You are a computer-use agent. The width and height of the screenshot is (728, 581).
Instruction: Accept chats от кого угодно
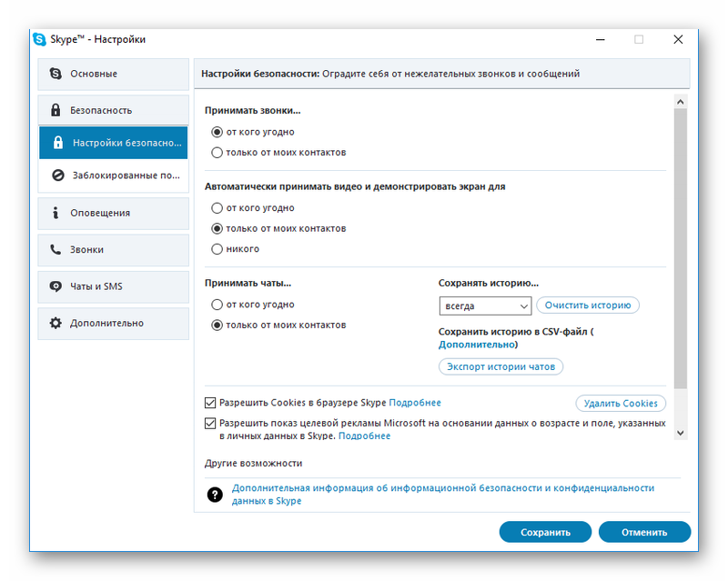pos(217,305)
